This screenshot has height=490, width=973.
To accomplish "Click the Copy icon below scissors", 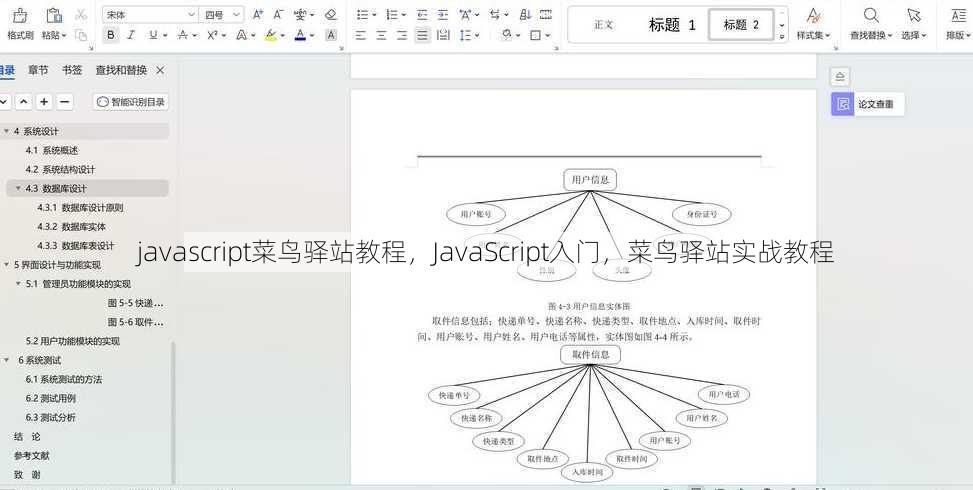I will click(81, 35).
